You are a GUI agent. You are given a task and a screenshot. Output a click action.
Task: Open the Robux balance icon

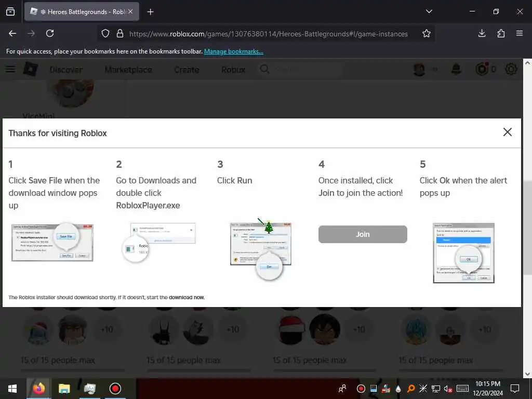[482, 69]
